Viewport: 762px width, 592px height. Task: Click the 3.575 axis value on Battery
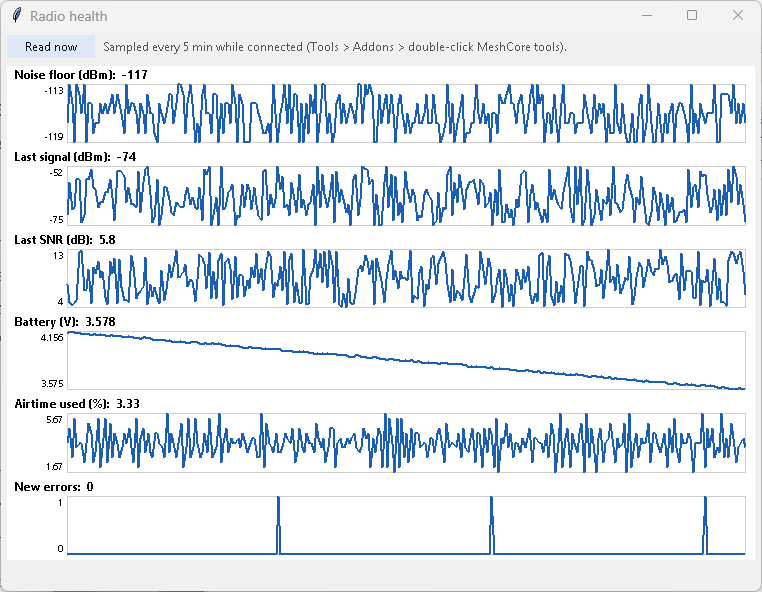52,383
